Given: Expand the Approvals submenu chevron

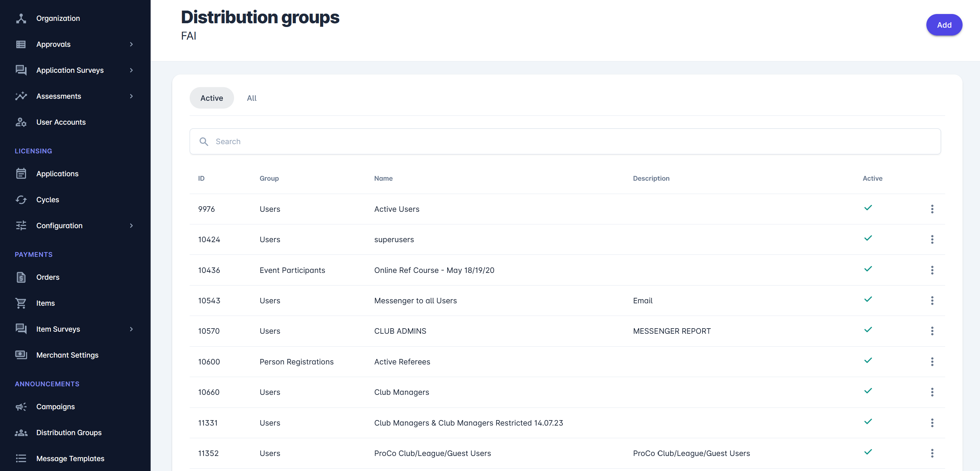Looking at the screenshot, I should (x=131, y=44).
